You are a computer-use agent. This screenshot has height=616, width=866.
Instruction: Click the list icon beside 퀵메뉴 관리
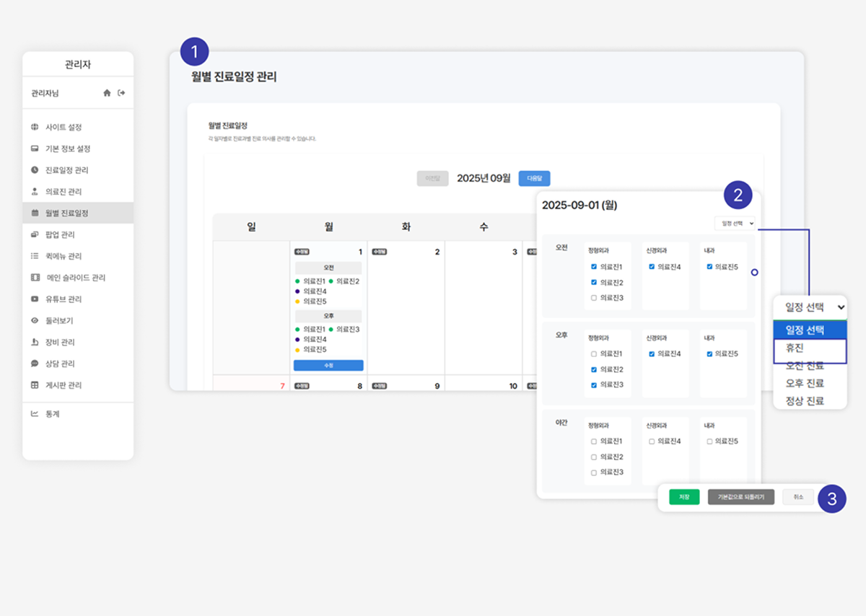coord(35,256)
